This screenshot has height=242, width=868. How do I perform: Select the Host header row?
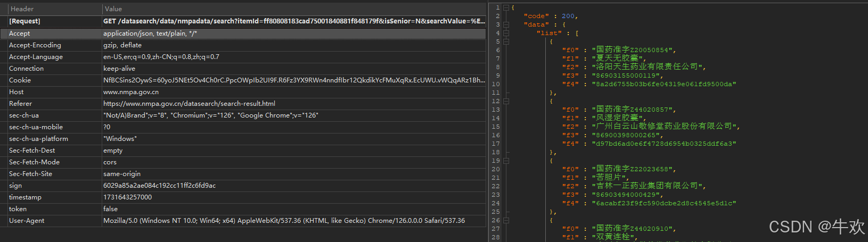click(243, 92)
